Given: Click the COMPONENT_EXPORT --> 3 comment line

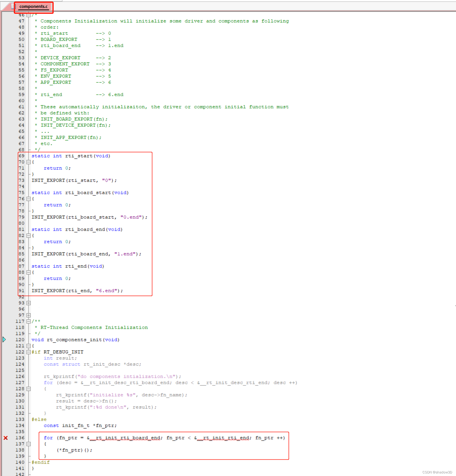Looking at the screenshot, I should (x=76, y=64).
